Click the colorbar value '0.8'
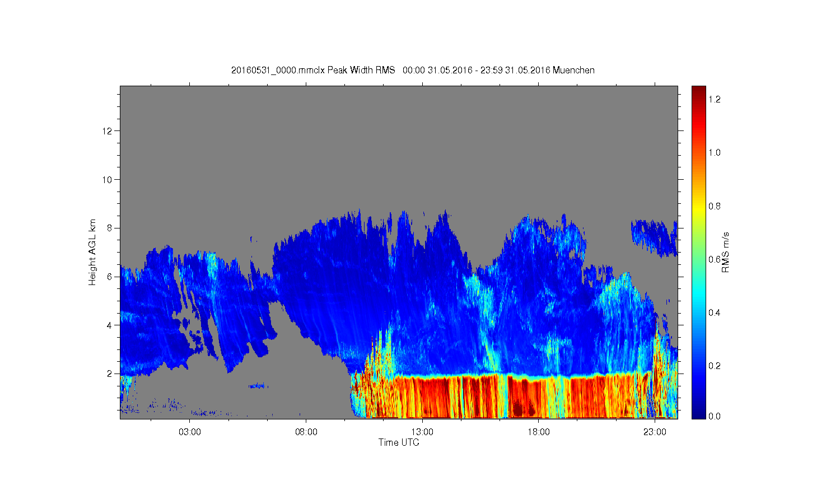The height and width of the screenshot is (504, 840). coord(715,206)
